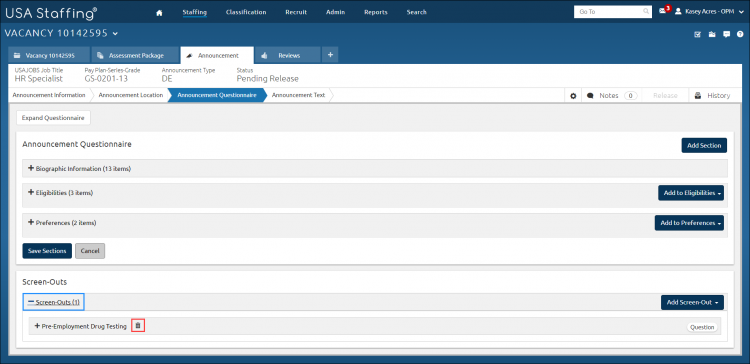750x364 pixels.
Task: Open the History panel
Action: [712, 96]
